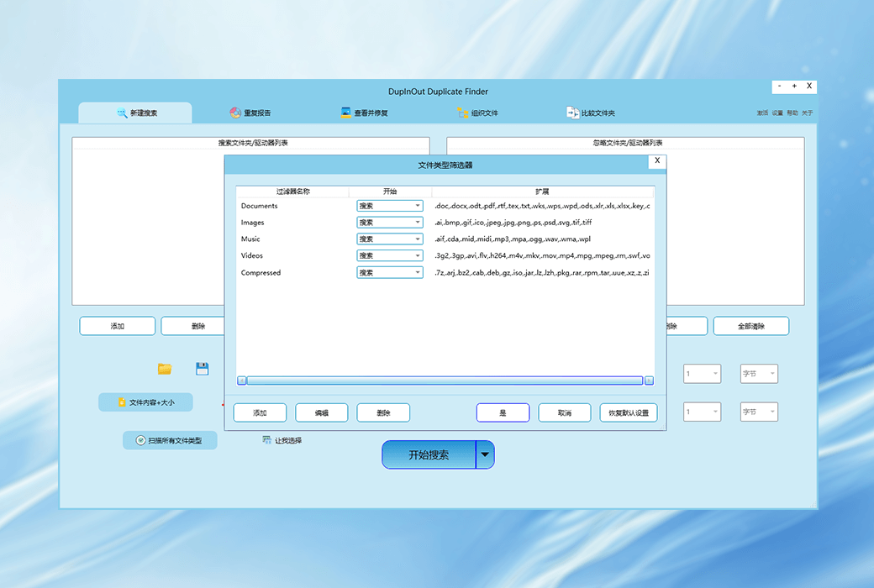Click the 查看并修复 picture icon
The height and width of the screenshot is (588, 874).
click(x=346, y=113)
